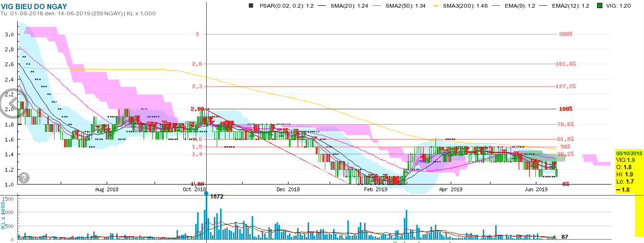Open the question mark help icon
The image size is (644, 243).
point(24,178)
